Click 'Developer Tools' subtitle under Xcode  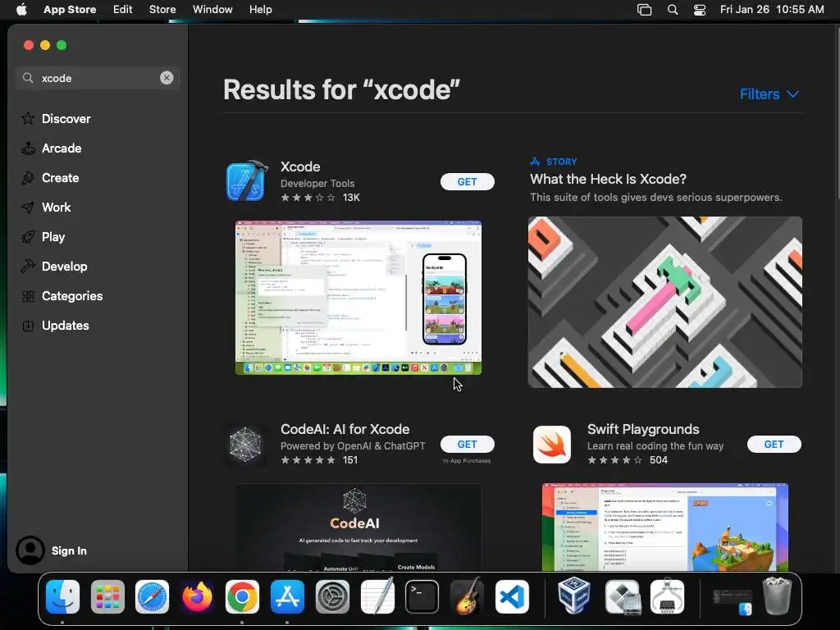coord(317,183)
